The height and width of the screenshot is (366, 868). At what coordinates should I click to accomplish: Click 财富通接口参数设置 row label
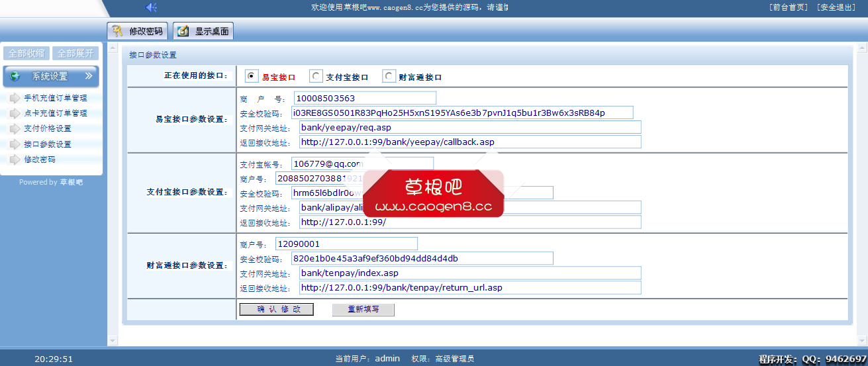187,265
